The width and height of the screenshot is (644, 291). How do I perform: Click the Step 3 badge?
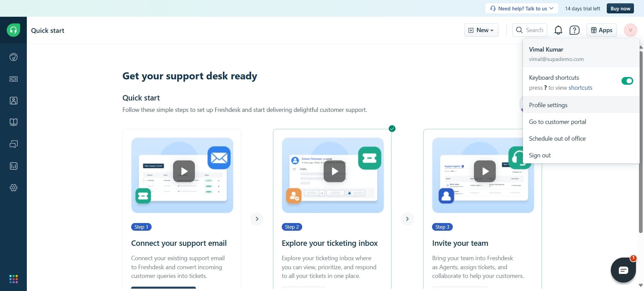(x=442, y=227)
